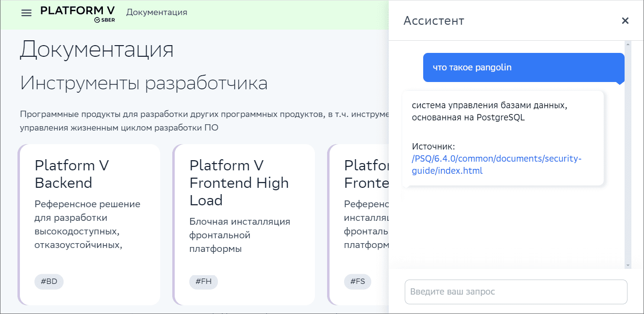
Task: Open the Документация menu item
Action: click(x=156, y=13)
